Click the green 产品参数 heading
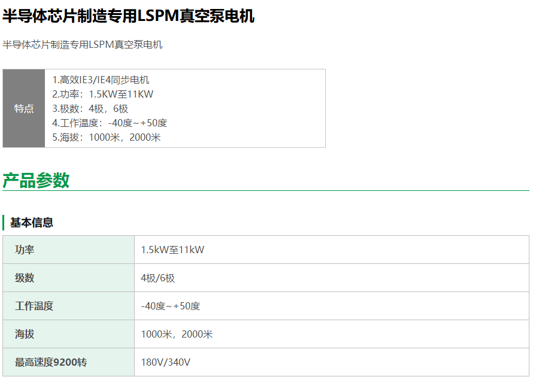The width and height of the screenshot is (533, 392). (36, 180)
